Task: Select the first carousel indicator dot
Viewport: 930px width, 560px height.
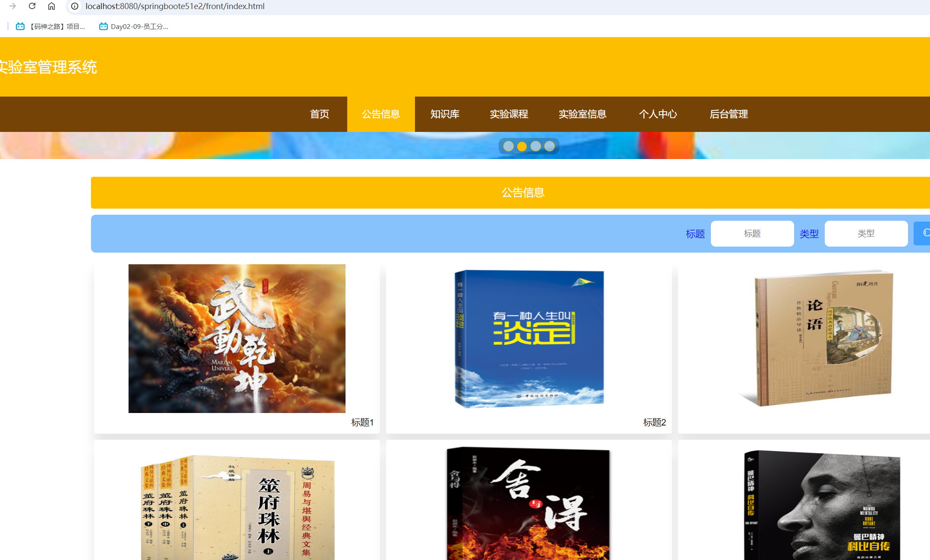Action: pyautogui.click(x=508, y=146)
